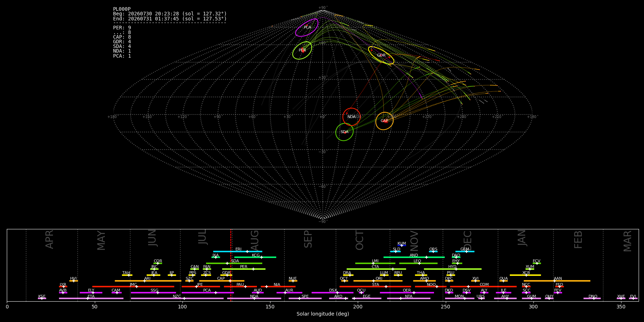Click the PCA radiant ellipse on the sky map
This screenshot has width=644, height=322.
coord(307,28)
